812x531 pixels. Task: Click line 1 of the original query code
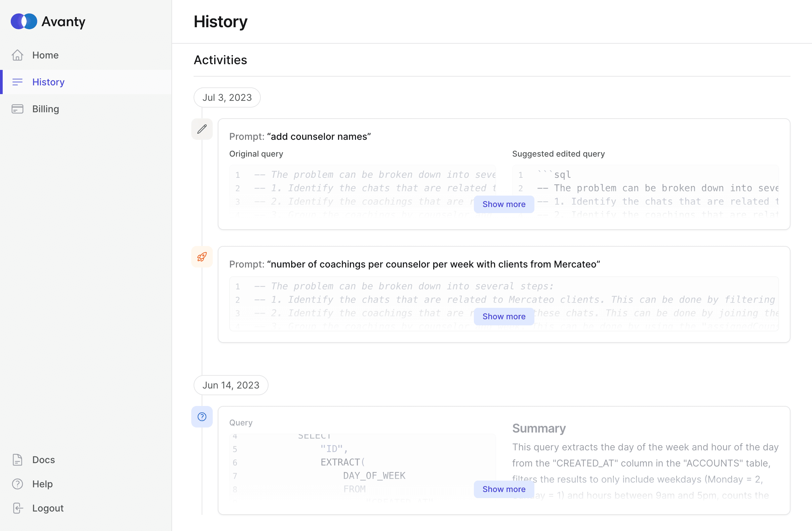[x=375, y=175]
